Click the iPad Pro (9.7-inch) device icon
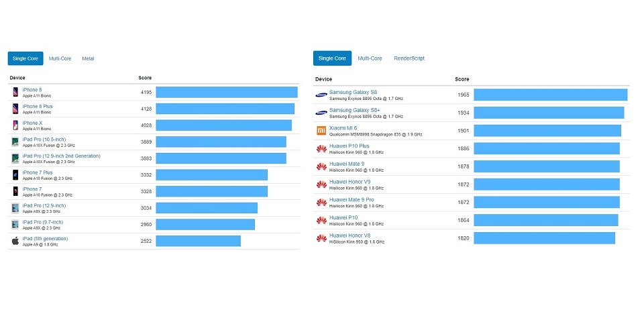Screen dimensions: 644x316 click(15, 224)
